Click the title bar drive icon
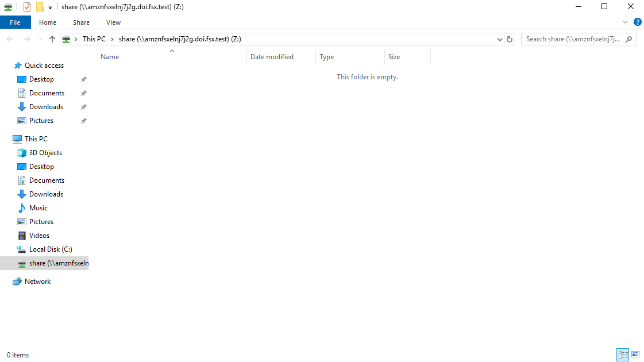Image resolution: width=644 pixels, height=362 pixels. coord(8,7)
